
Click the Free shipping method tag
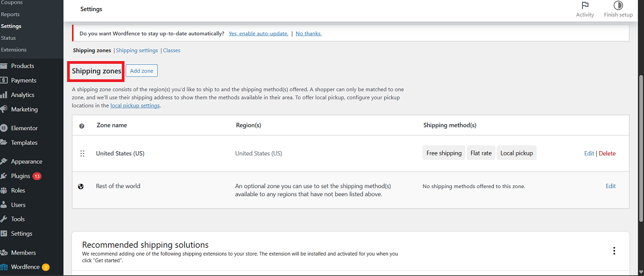444,153
